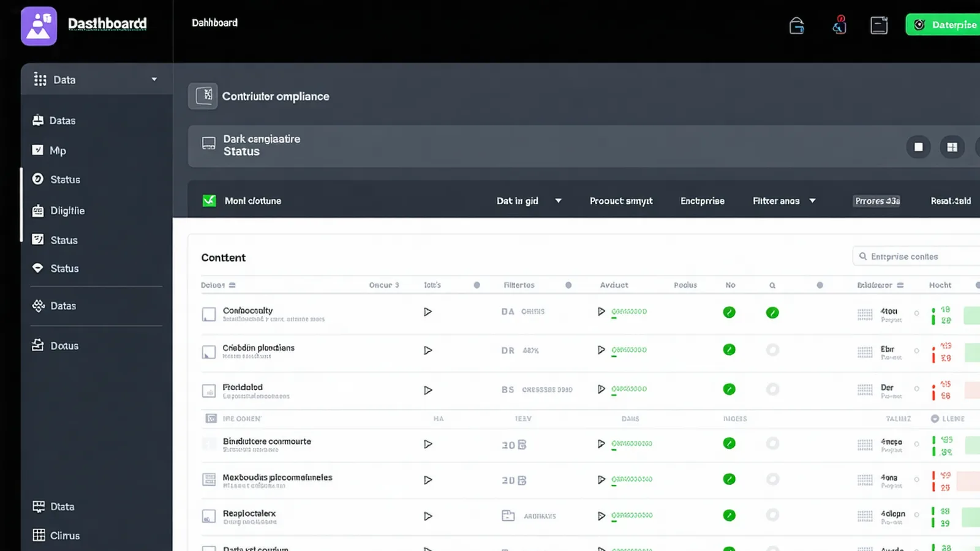This screenshot has width=980, height=551.
Task: Click the Cimus grid icon in sidebar
Action: coord(39,535)
